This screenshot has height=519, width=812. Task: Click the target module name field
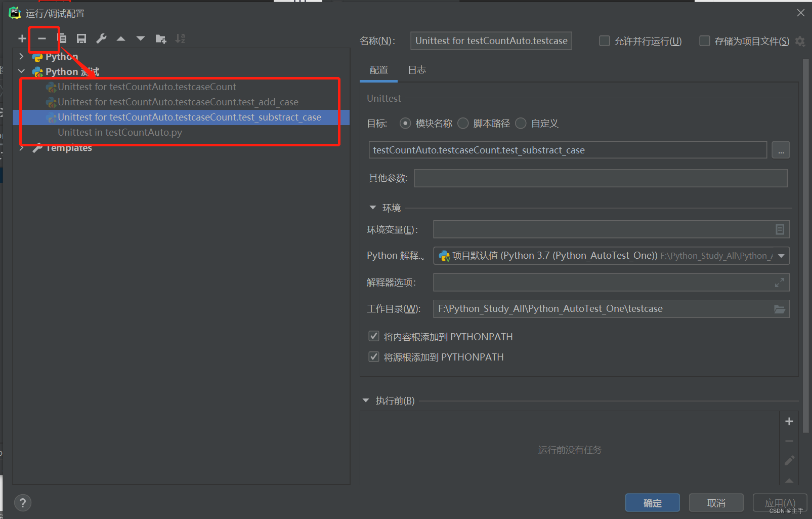point(568,150)
